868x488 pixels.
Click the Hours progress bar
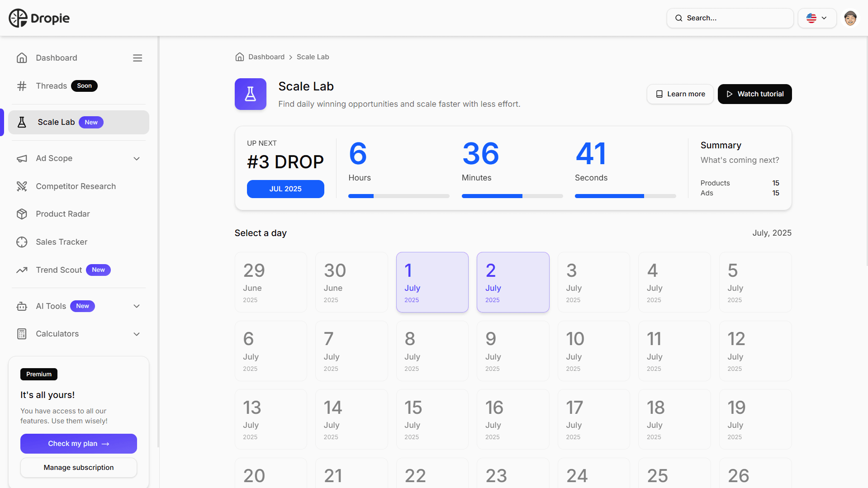pos(399,196)
